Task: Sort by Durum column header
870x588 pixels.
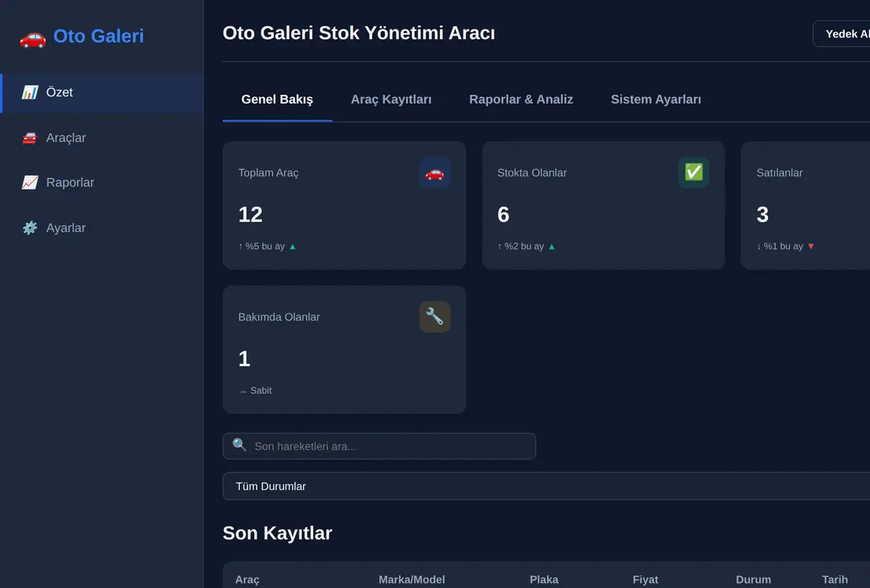Action: click(x=753, y=579)
